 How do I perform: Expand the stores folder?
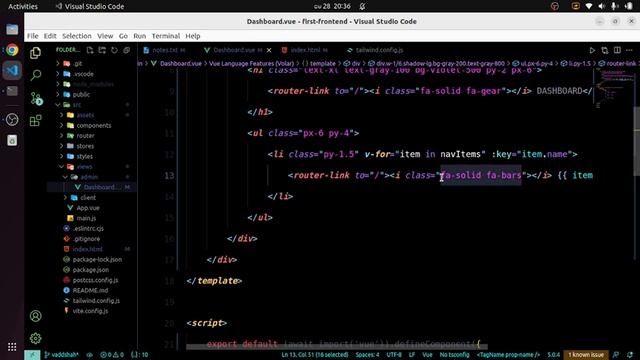coord(85,146)
